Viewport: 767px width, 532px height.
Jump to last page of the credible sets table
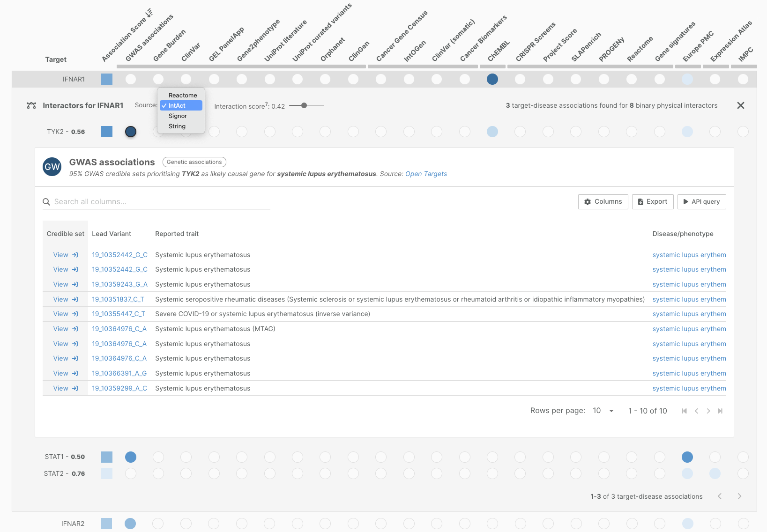coord(720,411)
